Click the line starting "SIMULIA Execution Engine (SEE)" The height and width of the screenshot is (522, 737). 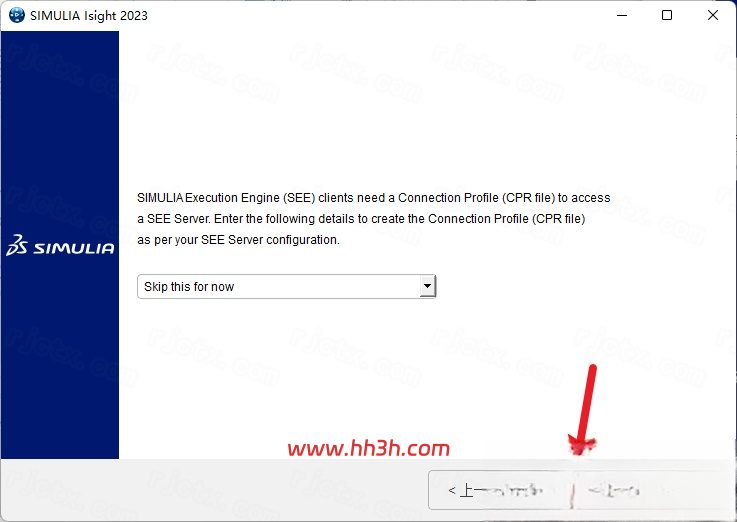pyautogui.click(x=374, y=198)
